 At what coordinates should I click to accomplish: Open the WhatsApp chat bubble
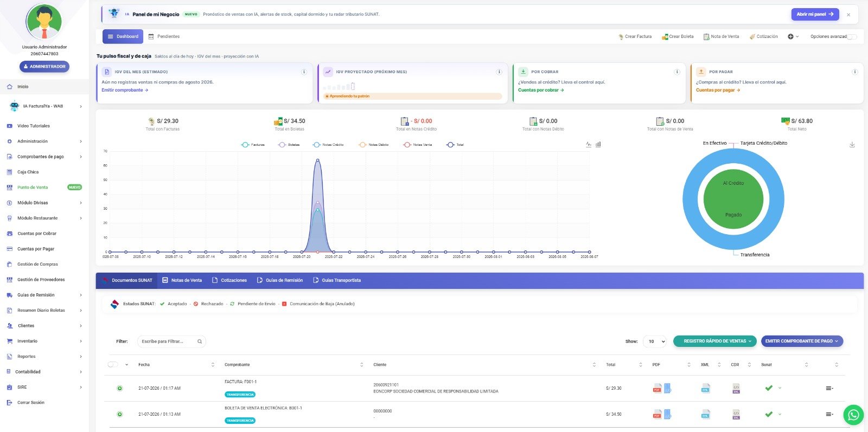[x=853, y=415]
